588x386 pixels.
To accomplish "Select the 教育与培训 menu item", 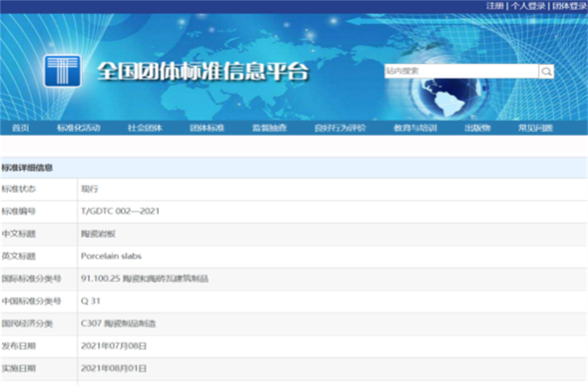I will point(415,128).
